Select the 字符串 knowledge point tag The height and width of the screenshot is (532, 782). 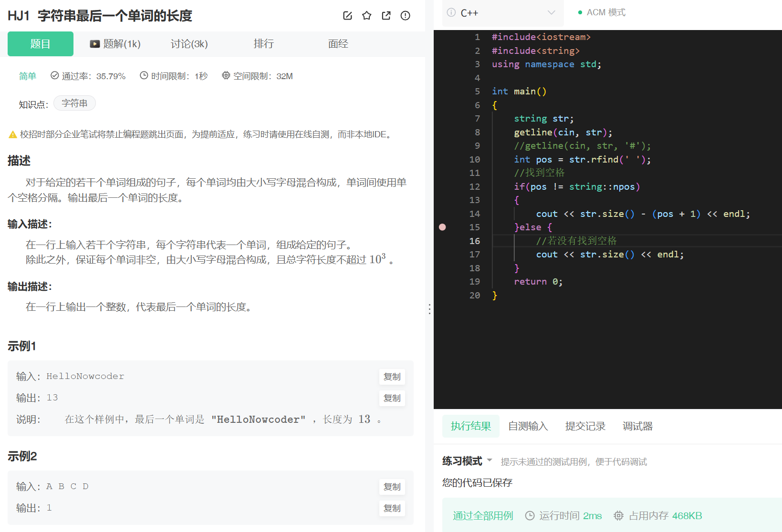(x=74, y=103)
